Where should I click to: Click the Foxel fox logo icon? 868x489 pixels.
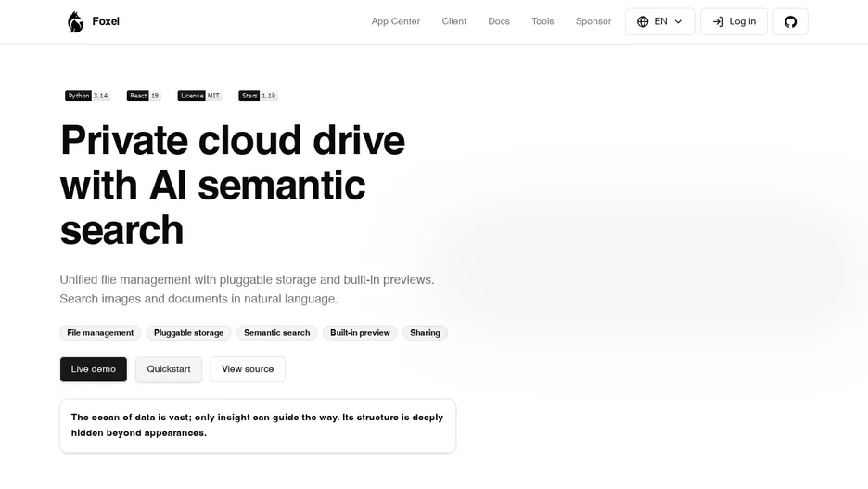[x=75, y=21]
